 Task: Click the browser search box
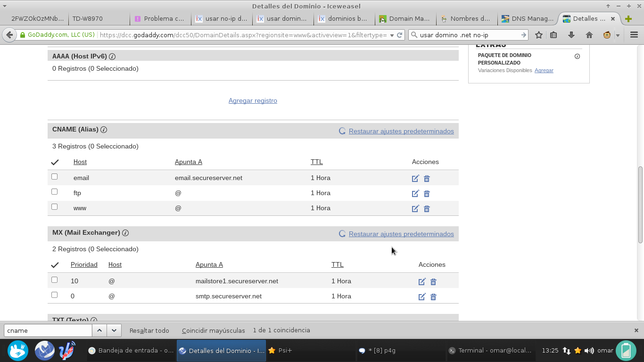coord(468,35)
